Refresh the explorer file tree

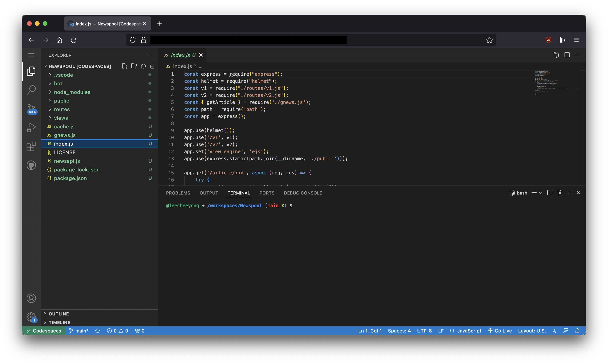[143, 66]
